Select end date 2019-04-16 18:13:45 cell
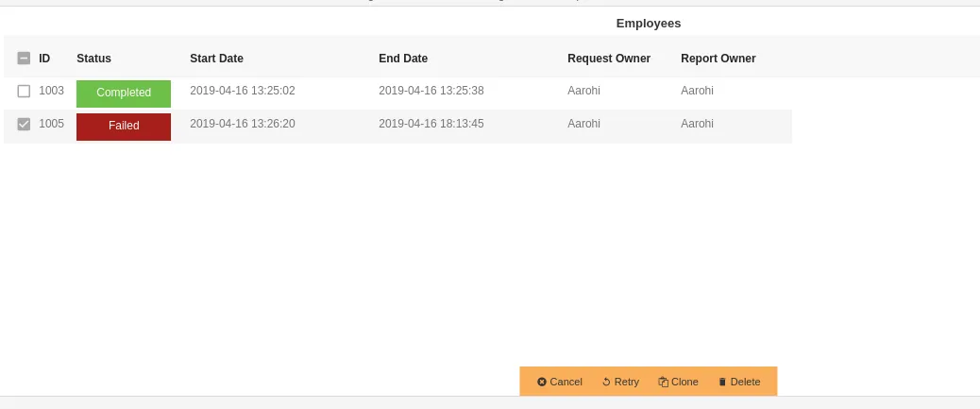Image resolution: width=980 pixels, height=409 pixels. point(431,124)
